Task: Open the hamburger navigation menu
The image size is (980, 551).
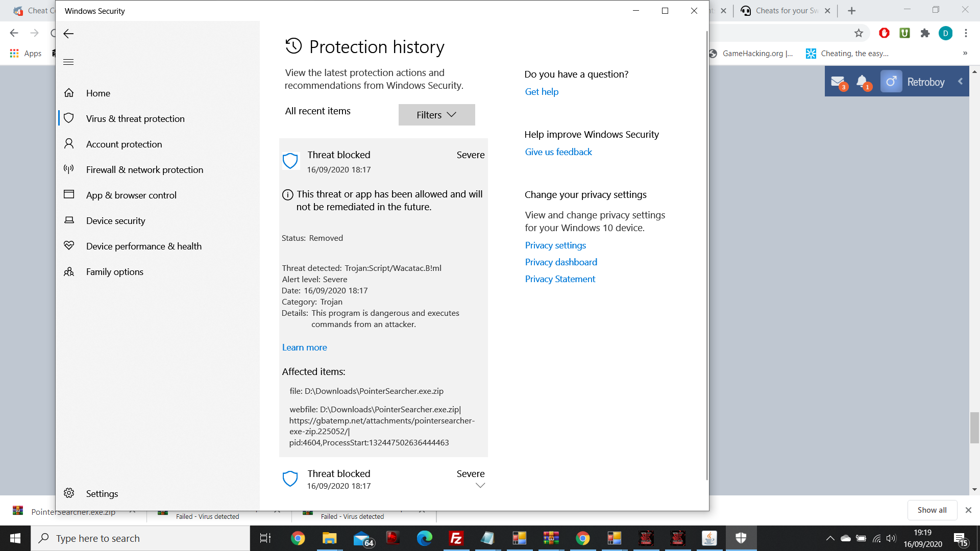Action: point(68,62)
